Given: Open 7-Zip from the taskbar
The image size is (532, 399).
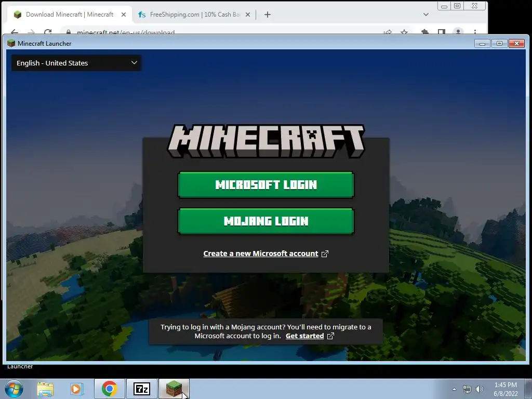Looking at the screenshot, I should (142, 389).
